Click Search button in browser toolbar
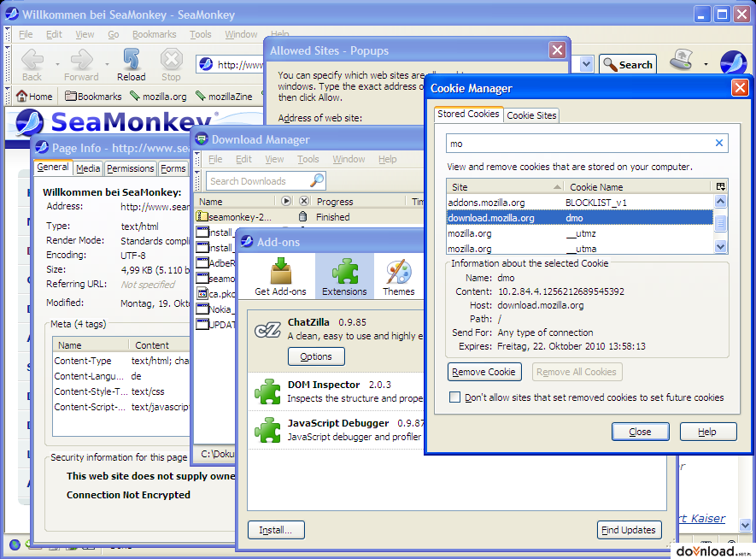Viewport: 756px width, 559px height. (x=628, y=64)
